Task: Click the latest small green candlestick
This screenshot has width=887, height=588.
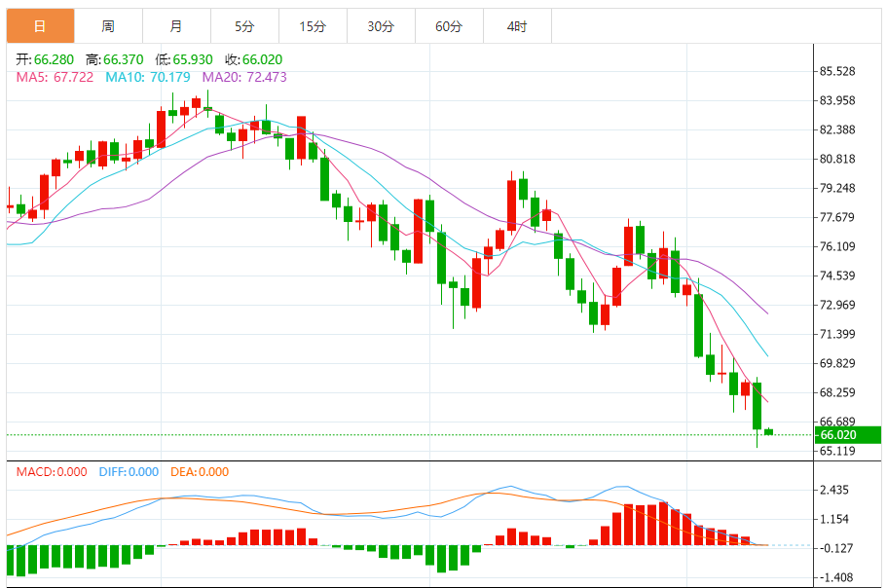Action: click(x=769, y=432)
